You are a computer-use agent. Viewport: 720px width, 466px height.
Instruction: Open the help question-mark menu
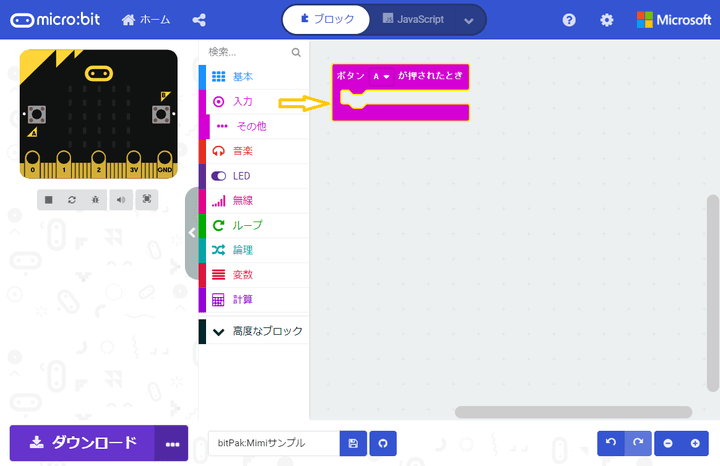pos(569,20)
